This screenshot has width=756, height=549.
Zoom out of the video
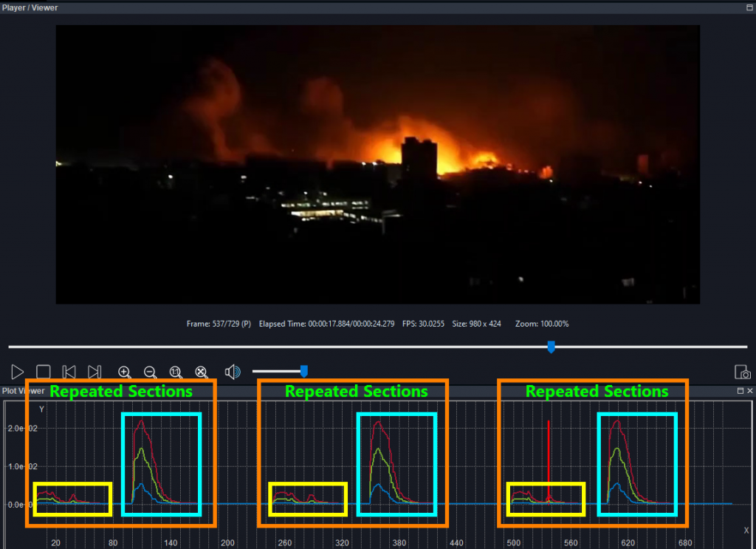[150, 372]
